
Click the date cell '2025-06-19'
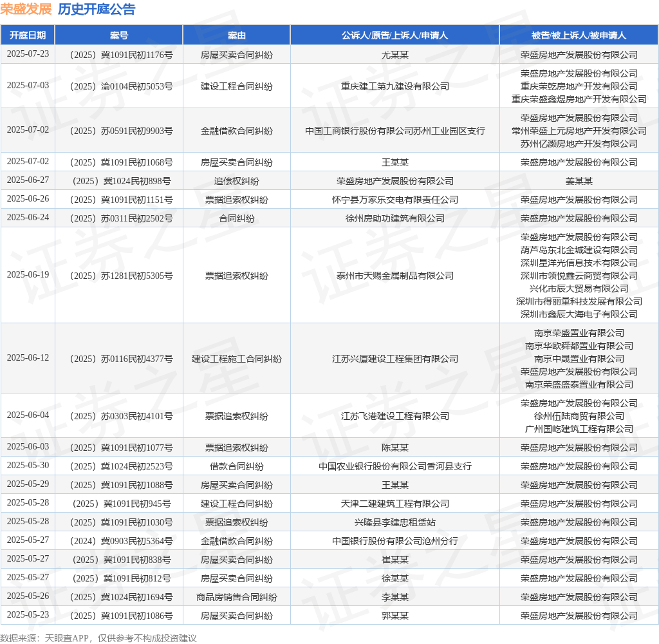point(28,275)
